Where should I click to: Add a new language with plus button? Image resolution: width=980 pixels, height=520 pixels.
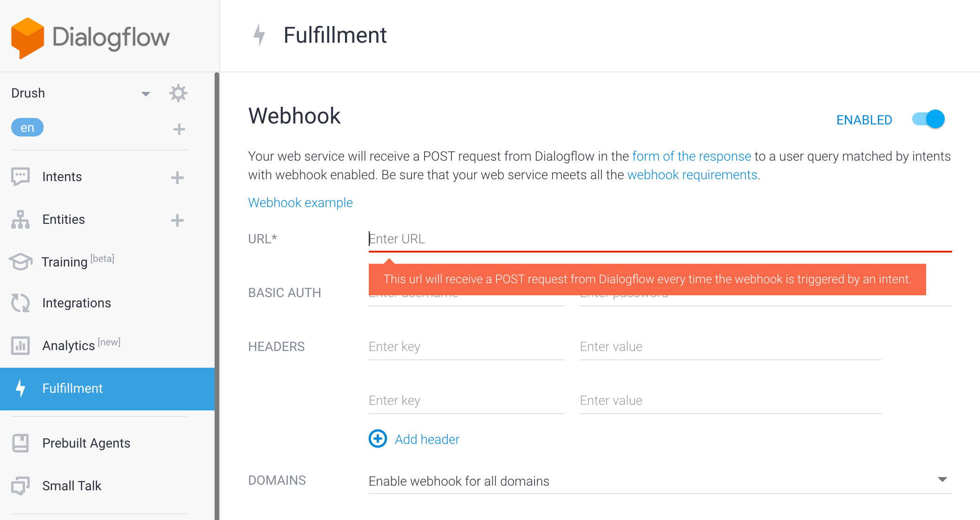click(178, 129)
